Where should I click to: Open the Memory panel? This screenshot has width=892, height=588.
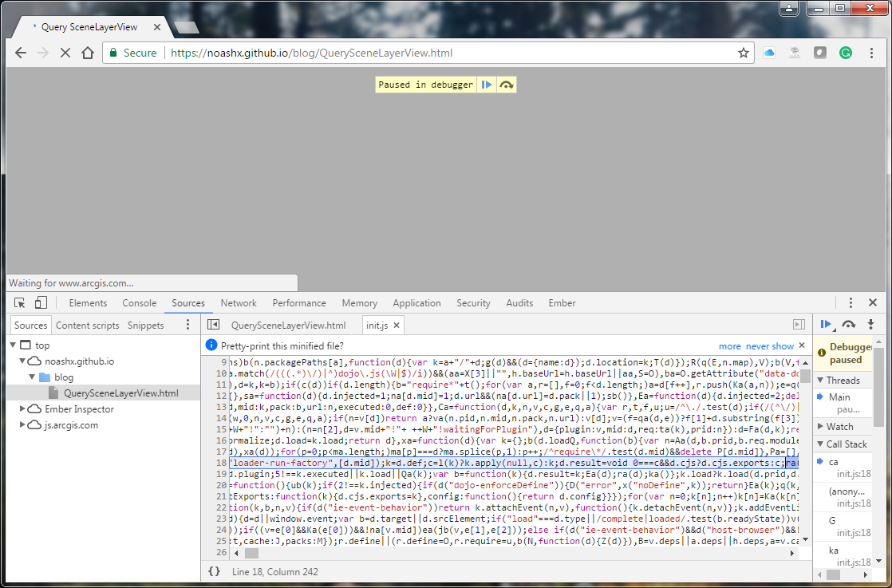click(x=360, y=303)
